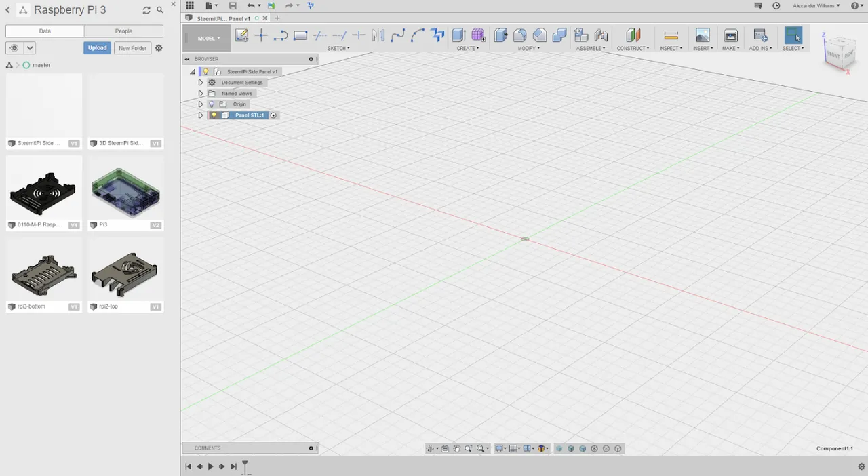Open a new design tab with plus

277,18
